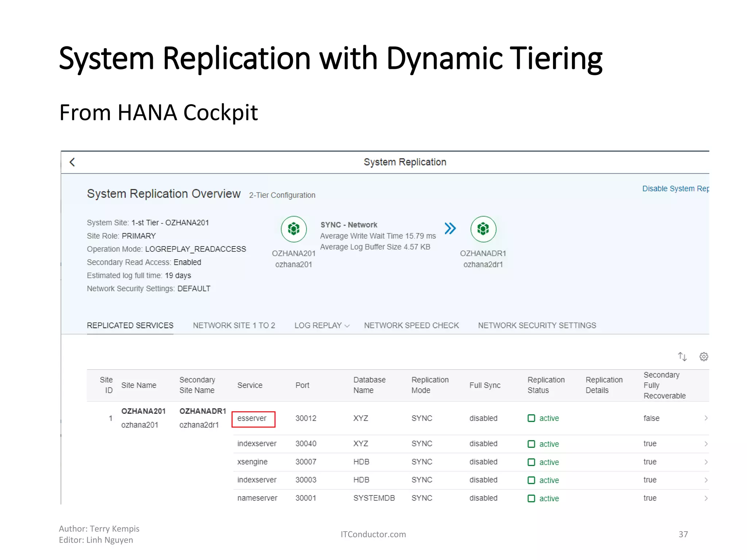Open the LOG REPLAY dropdown arrow
Viewport: 747px width, 560px height.
tap(347, 326)
